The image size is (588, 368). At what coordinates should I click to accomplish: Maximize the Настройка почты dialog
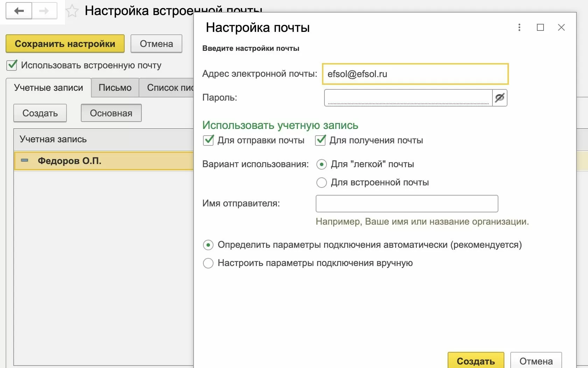pyautogui.click(x=540, y=27)
